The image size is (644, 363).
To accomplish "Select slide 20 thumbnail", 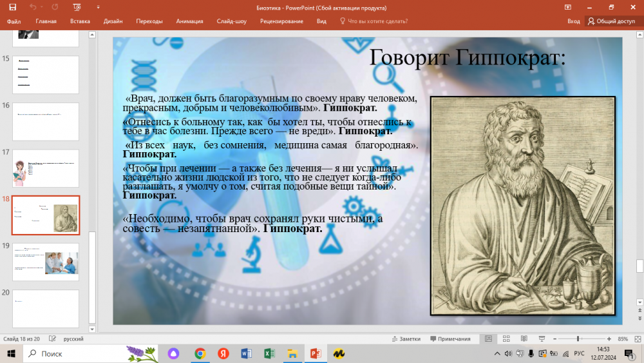I will tap(46, 309).
